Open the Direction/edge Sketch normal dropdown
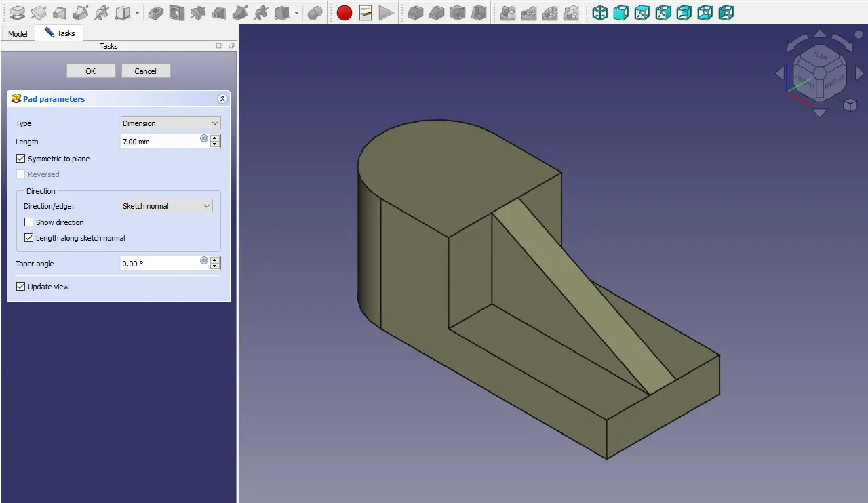Image resolution: width=868 pixels, height=503 pixels. 166,206
